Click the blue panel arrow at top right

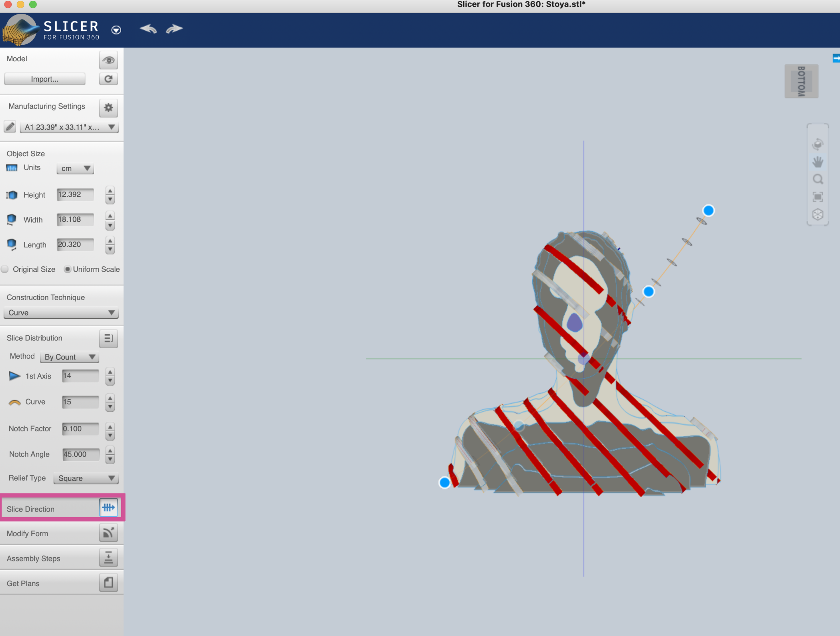click(x=836, y=58)
